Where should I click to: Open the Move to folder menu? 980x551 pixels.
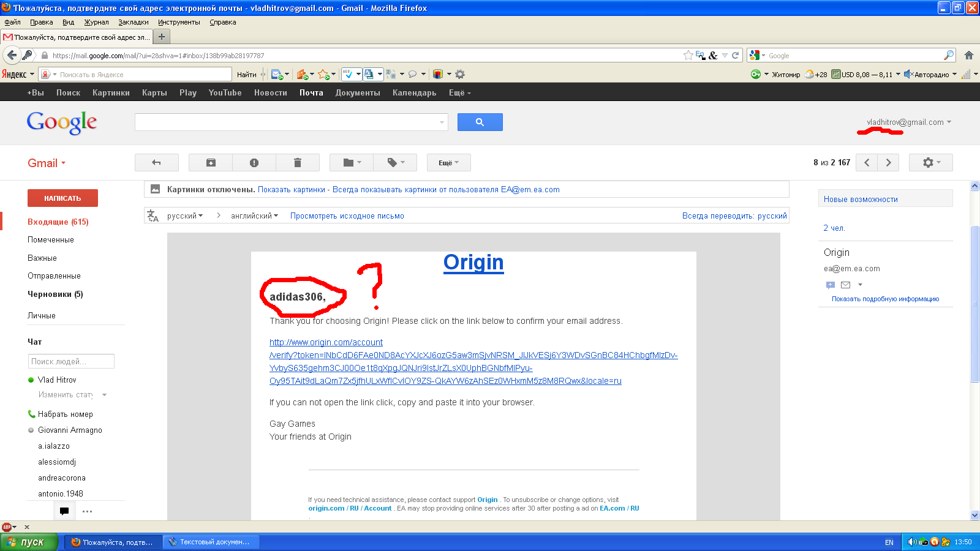352,163
